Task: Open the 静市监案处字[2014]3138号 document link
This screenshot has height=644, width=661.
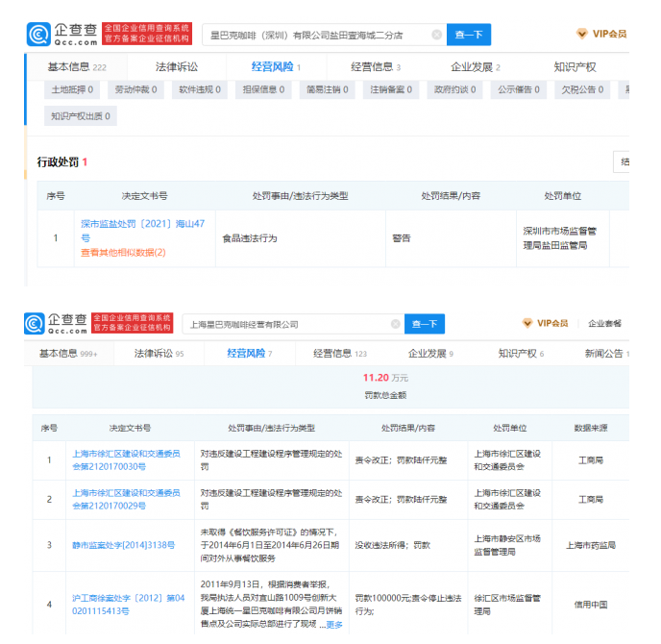Action: coord(124,545)
